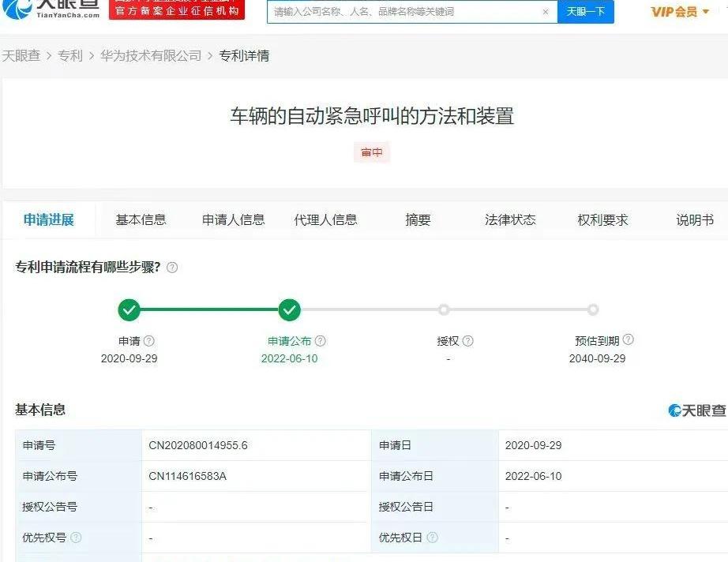This screenshot has width=728, height=562.
Task: Click the timeline 申请 date 2020-09-29
Action: click(129, 358)
